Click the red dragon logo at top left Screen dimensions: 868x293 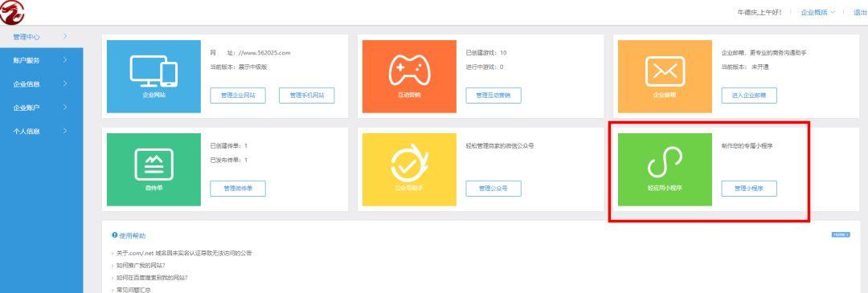pyautogui.click(x=12, y=13)
